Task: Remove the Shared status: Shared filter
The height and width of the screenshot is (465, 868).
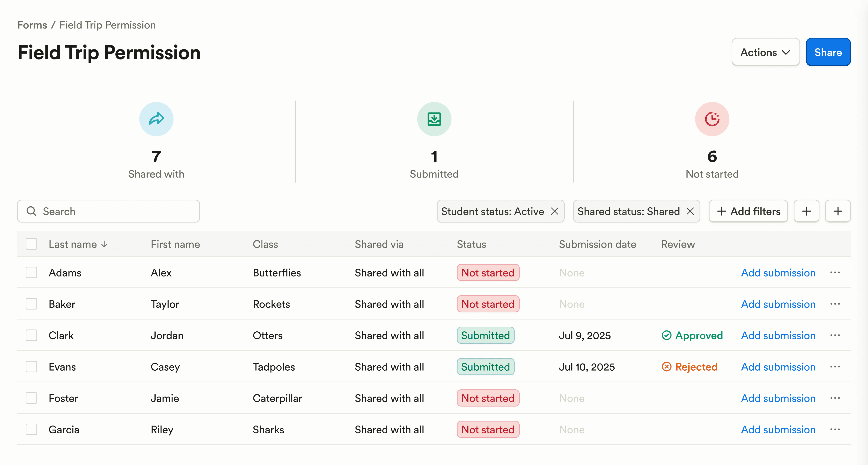Action: point(690,211)
